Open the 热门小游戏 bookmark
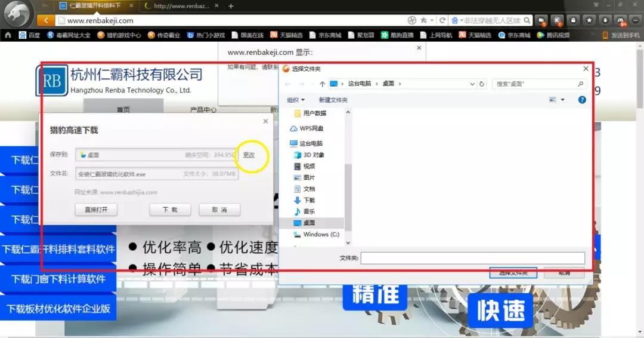 coord(206,35)
